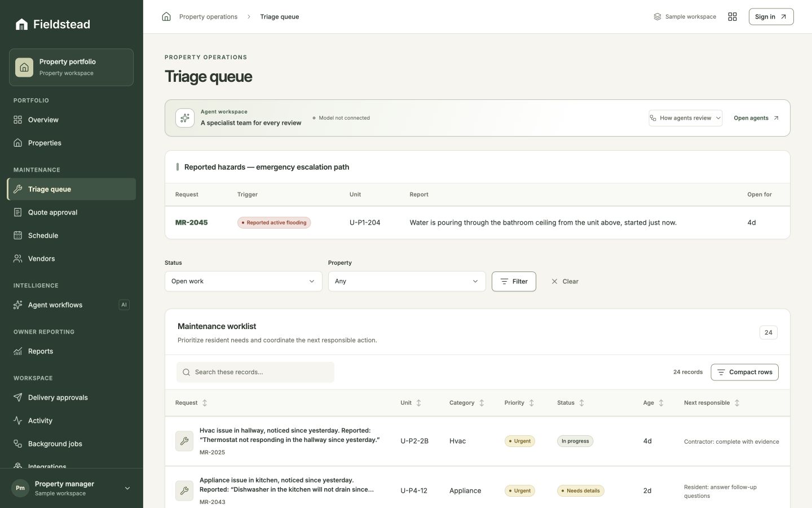Clear the applied filters
812x508 pixels.
coord(565,282)
